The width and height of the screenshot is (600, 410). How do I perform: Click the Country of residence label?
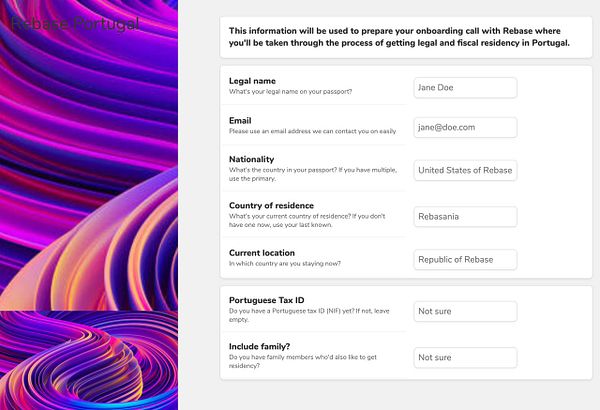pos(271,206)
